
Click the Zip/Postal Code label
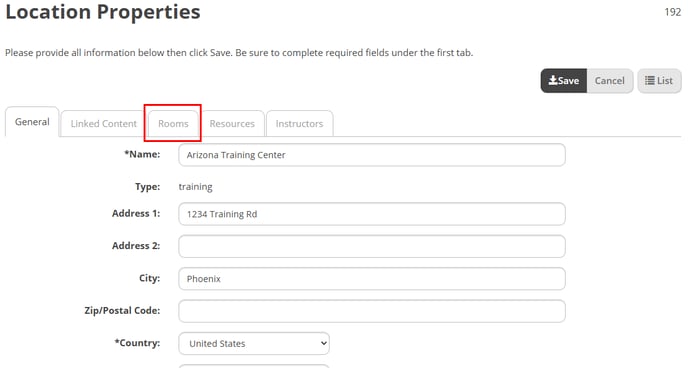coord(122,311)
